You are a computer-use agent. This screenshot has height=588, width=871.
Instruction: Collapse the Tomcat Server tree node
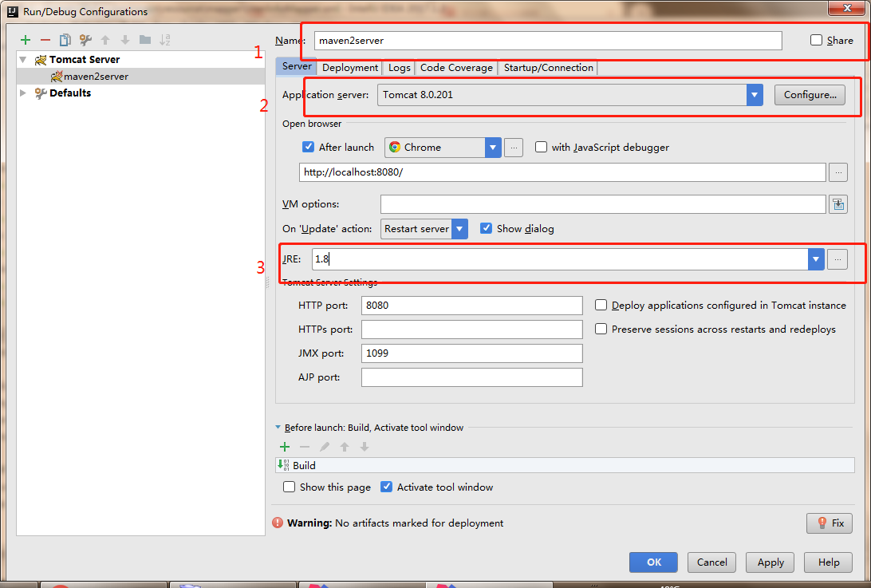23,60
